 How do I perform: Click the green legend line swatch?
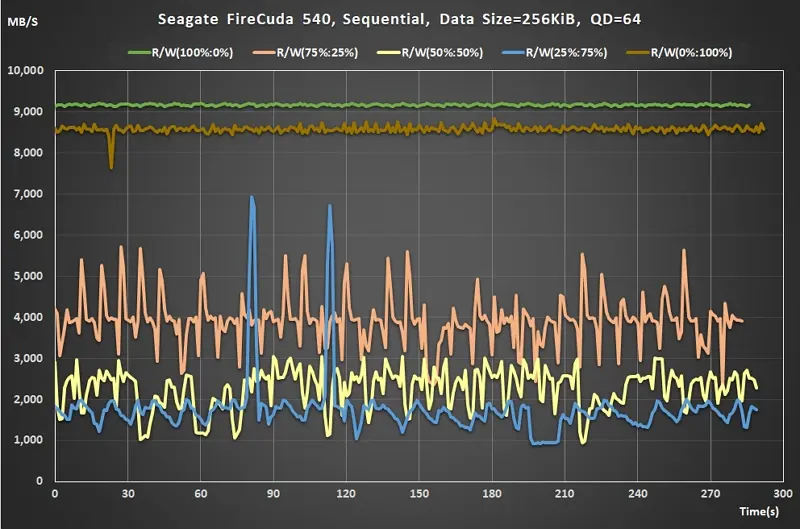tap(139, 53)
